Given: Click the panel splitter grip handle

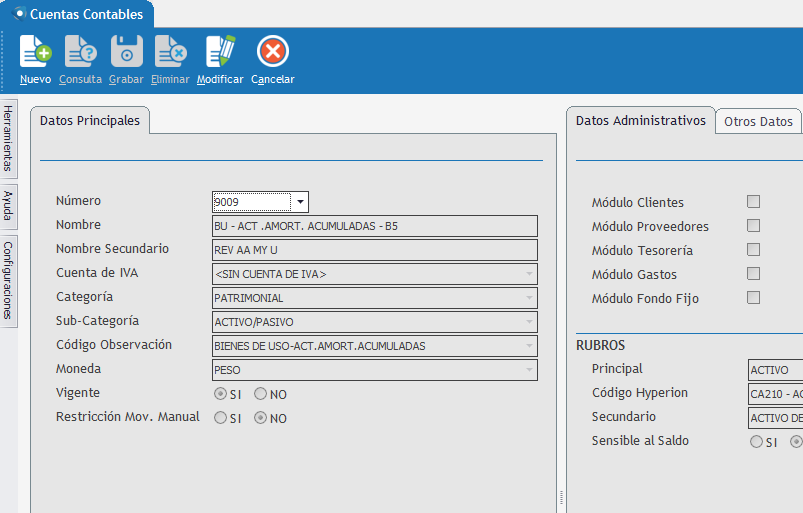Looking at the screenshot, I should click(561, 497).
